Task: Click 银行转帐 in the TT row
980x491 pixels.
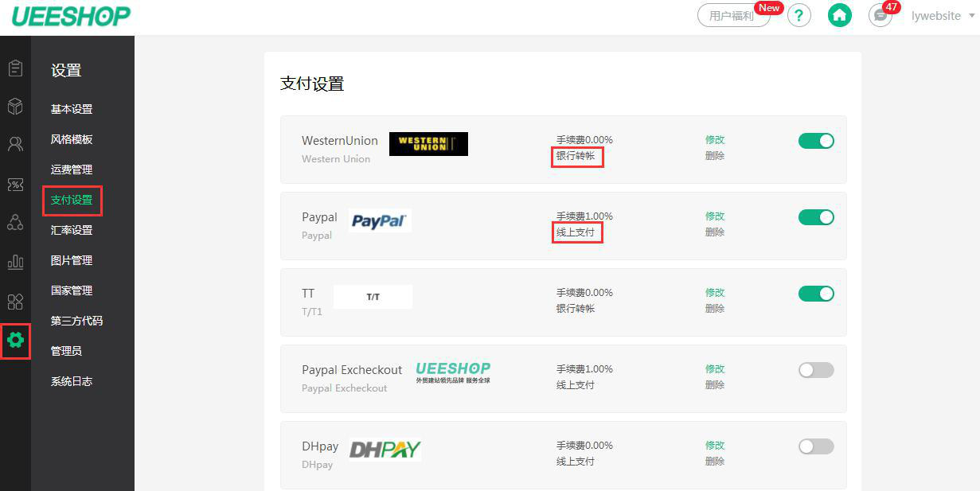Action: (x=576, y=309)
